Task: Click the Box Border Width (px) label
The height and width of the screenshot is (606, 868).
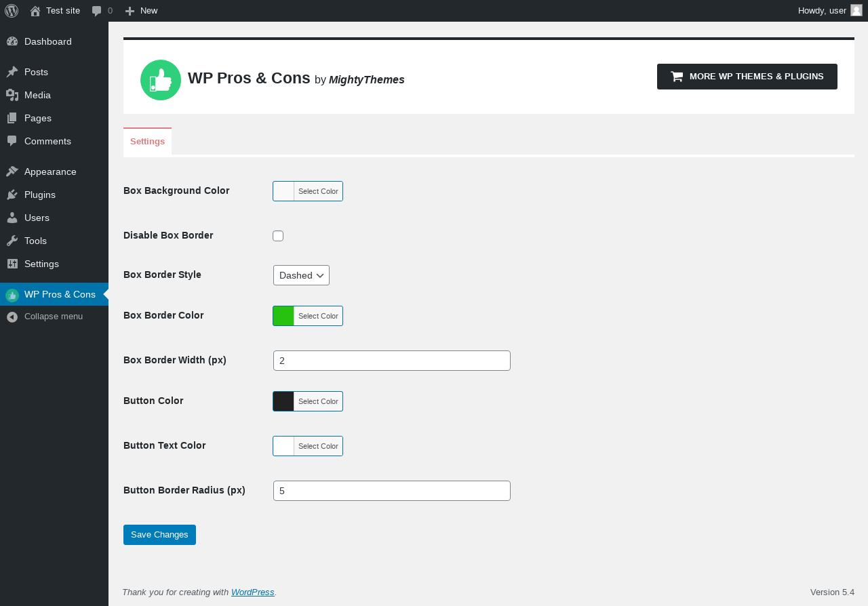Action: (175, 360)
